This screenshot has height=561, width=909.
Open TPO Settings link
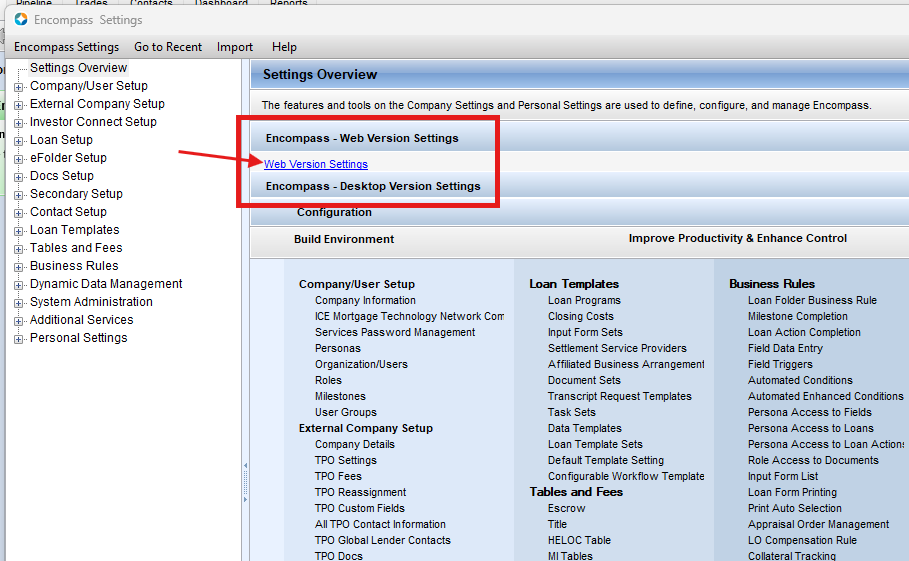pos(346,460)
